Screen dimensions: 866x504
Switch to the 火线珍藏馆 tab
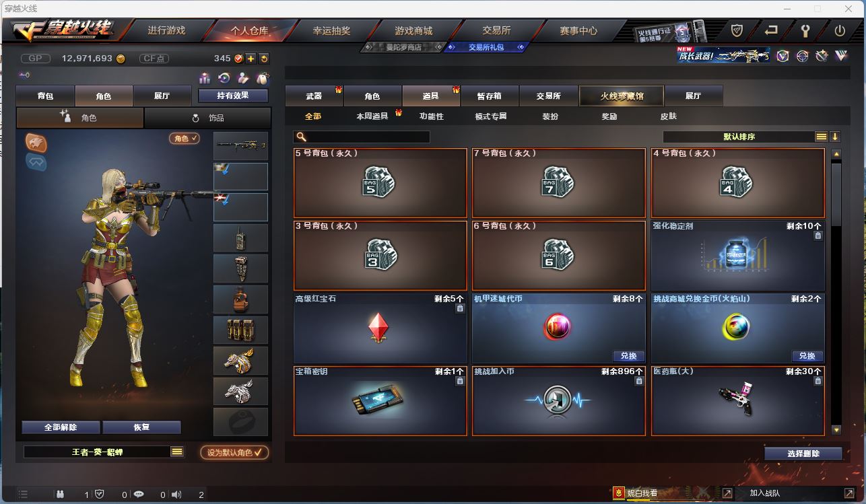(622, 96)
